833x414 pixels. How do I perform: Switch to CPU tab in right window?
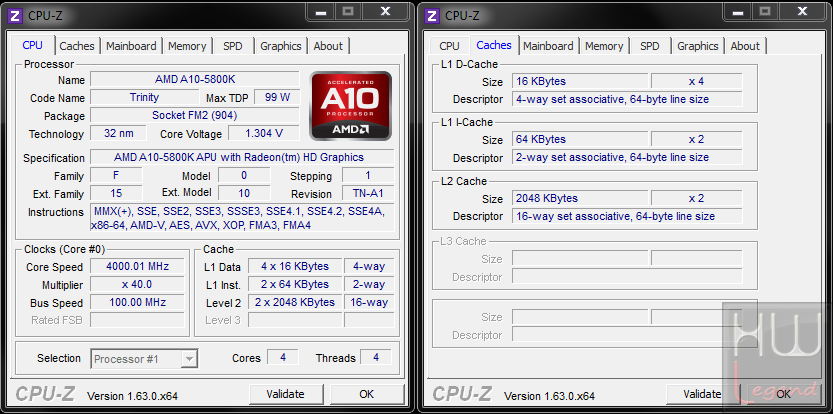[449, 46]
